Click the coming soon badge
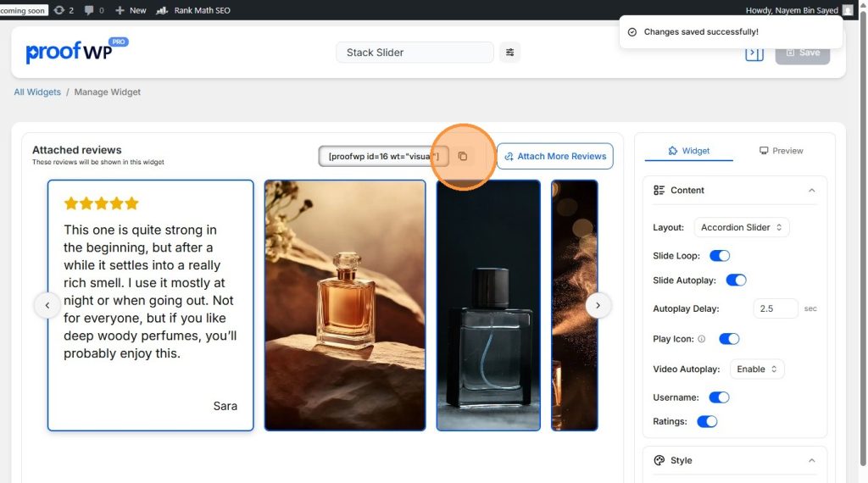868x483 pixels. (x=23, y=10)
